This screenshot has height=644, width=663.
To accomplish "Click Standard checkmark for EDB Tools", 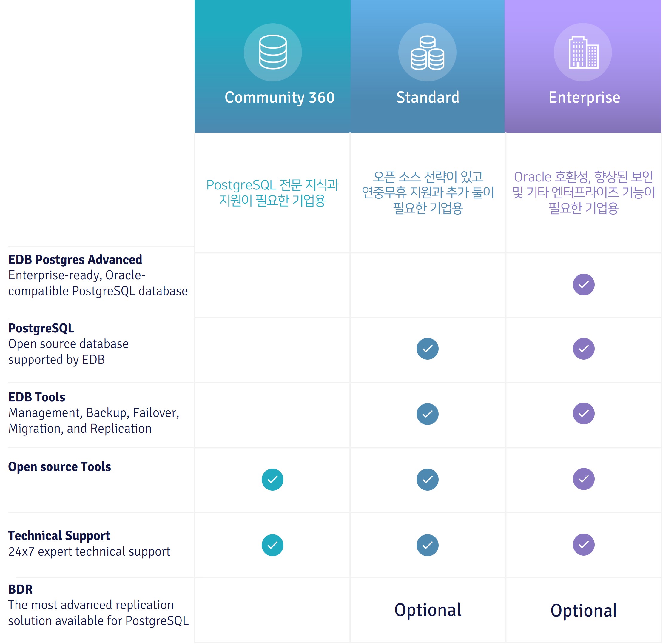I will click(427, 414).
